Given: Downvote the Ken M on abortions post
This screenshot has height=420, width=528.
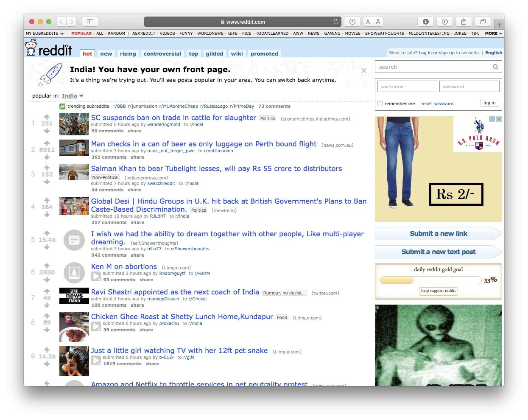Looking at the screenshot, I should tap(47, 280).
